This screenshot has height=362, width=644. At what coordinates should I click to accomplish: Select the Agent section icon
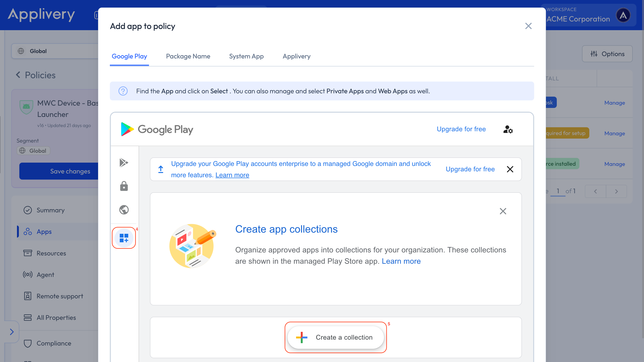point(28,275)
